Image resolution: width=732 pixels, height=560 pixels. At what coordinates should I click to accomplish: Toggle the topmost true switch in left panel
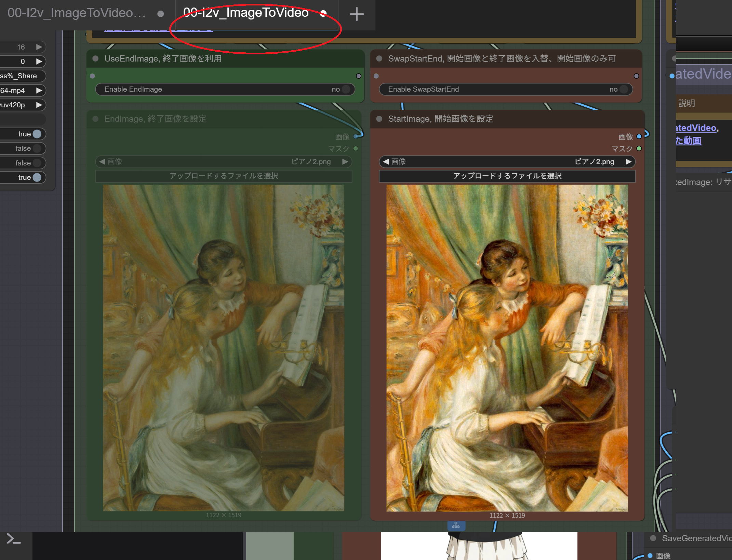[x=37, y=134]
